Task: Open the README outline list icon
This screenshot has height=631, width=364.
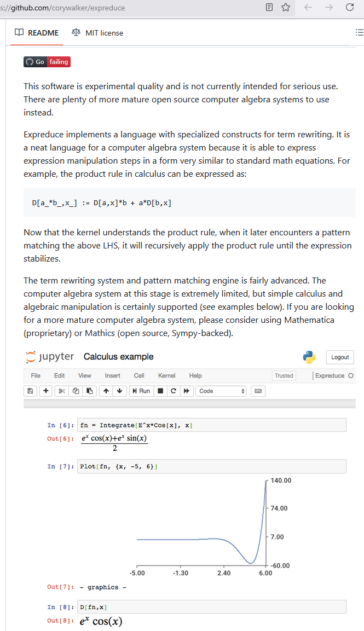Action: pos(359,33)
